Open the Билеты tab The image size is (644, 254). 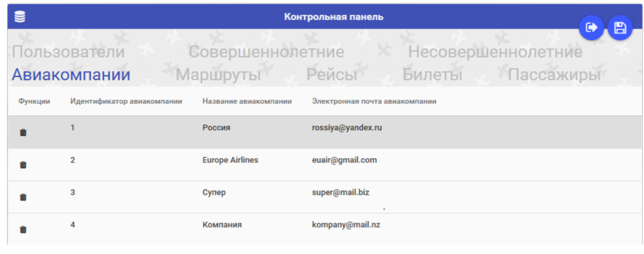tap(432, 74)
